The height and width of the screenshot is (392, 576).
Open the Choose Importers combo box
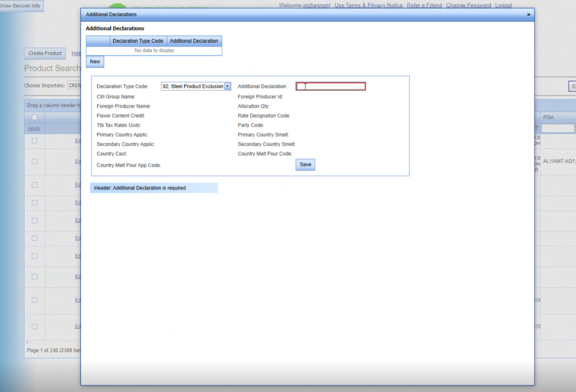click(73, 86)
